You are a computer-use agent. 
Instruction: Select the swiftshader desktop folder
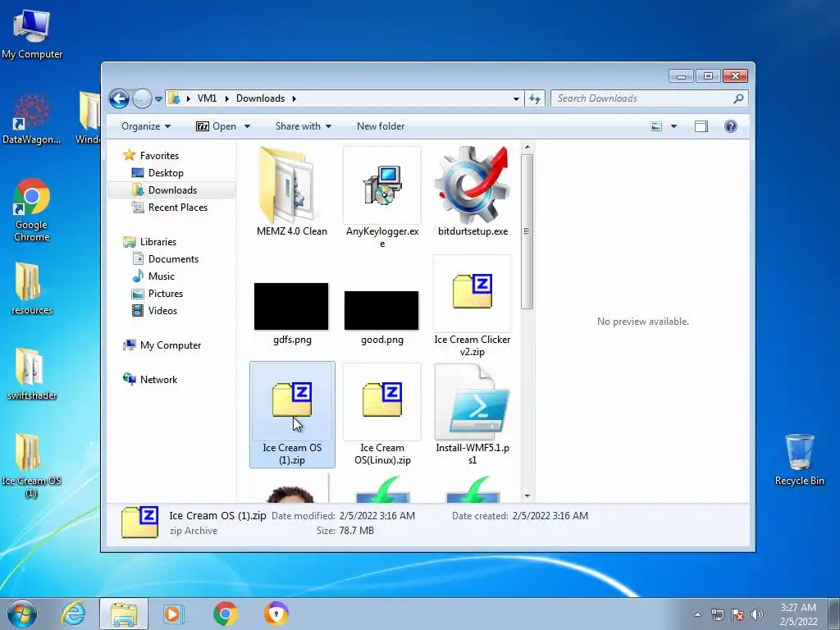point(32,374)
